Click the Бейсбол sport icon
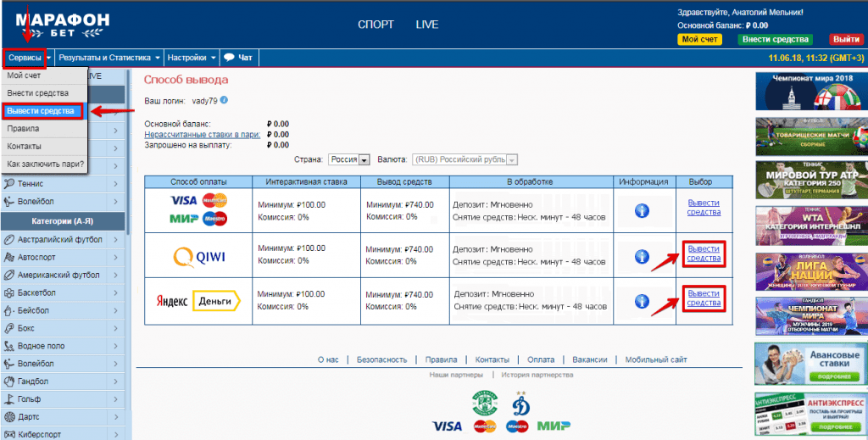 click(8, 310)
